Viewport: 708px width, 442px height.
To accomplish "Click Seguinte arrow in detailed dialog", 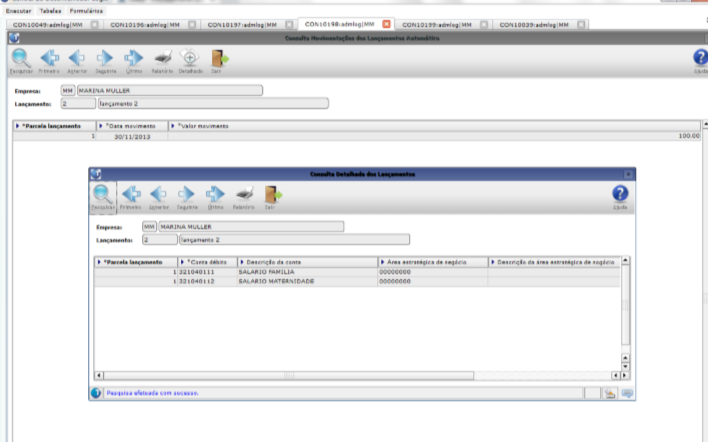I will coord(187,197).
